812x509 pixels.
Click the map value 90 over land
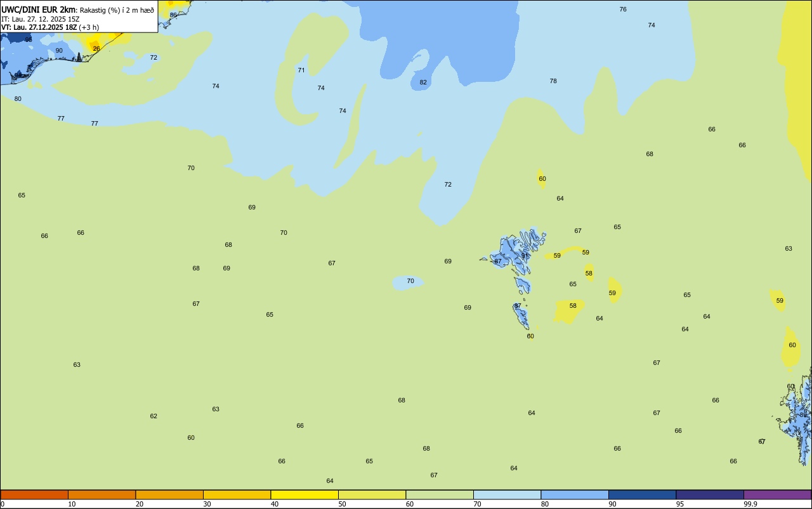pos(59,51)
